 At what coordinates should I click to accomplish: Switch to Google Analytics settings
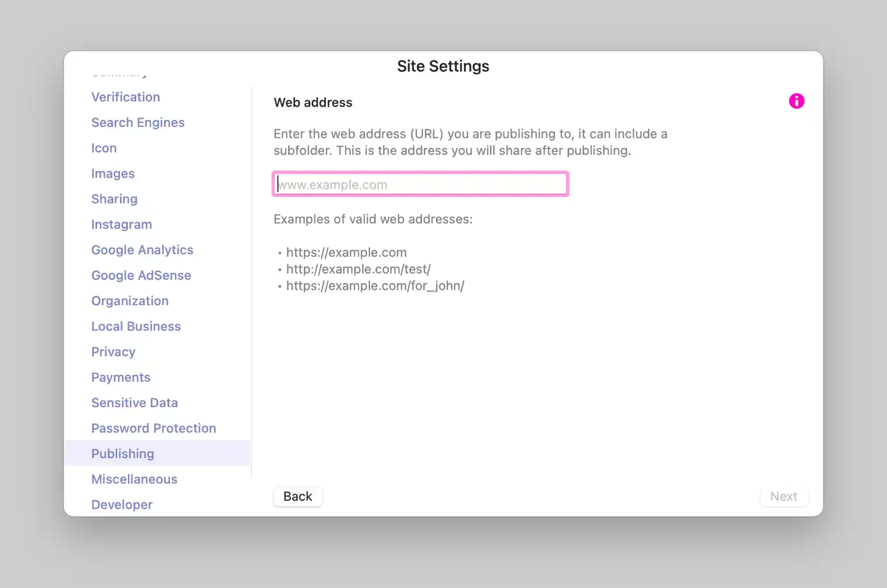142,250
